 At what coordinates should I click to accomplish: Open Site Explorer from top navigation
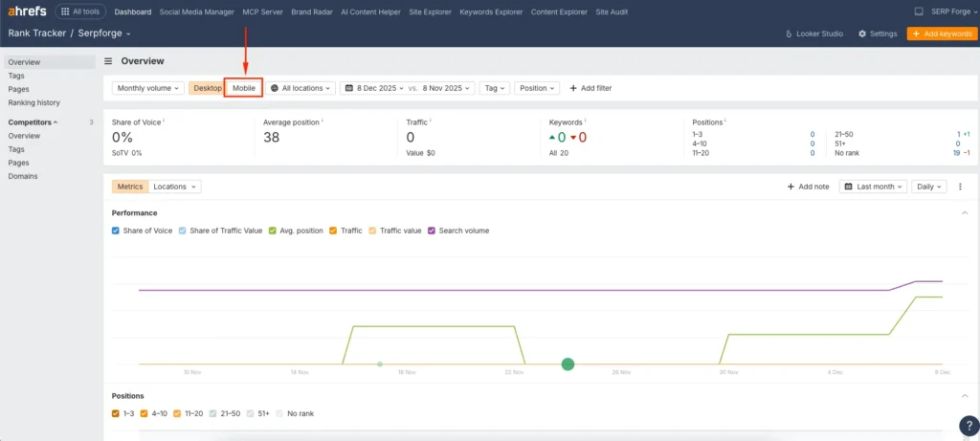430,11
